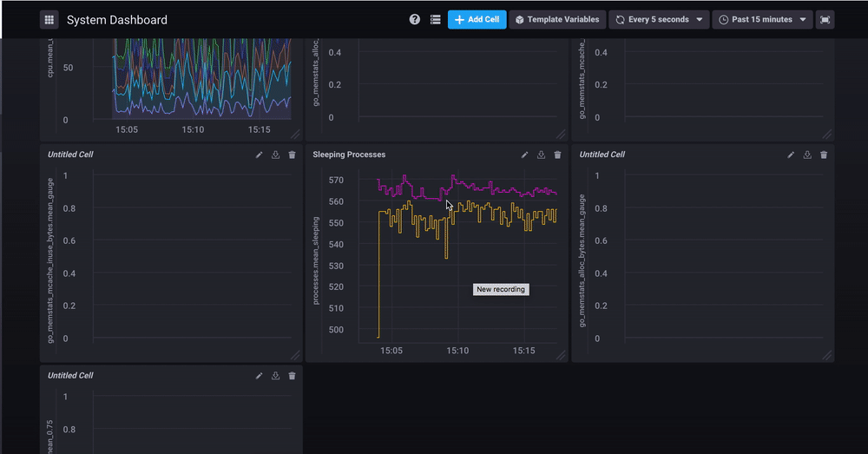The width and height of the screenshot is (868, 454).
Task: Click the New recording tooltip
Action: pyautogui.click(x=501, y=290)
